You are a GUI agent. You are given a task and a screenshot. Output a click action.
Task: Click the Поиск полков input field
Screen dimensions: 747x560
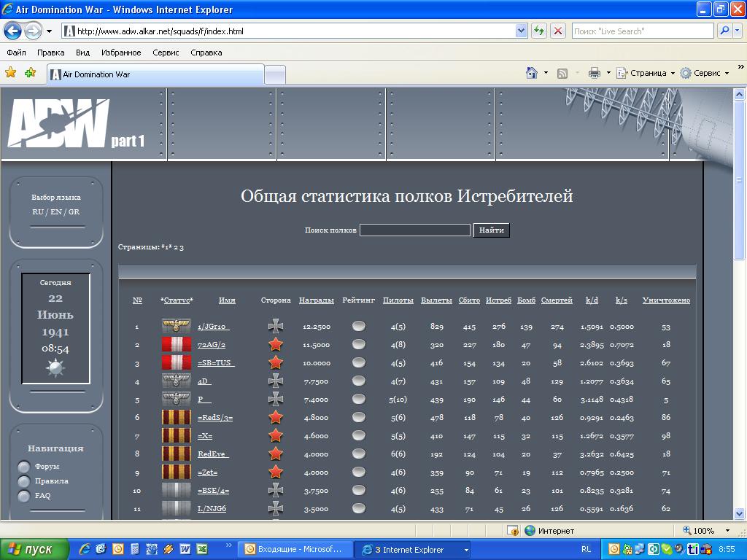[x=414, y=230]
